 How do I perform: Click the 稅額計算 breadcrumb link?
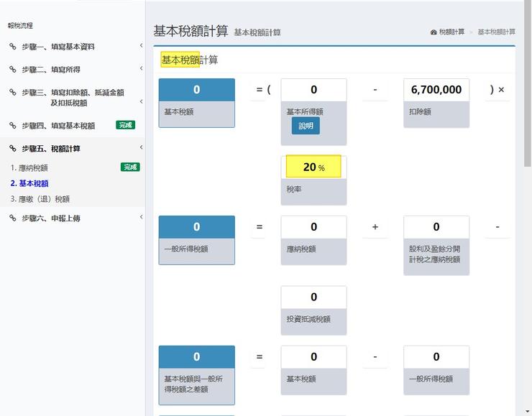click(x=451, y=32)
